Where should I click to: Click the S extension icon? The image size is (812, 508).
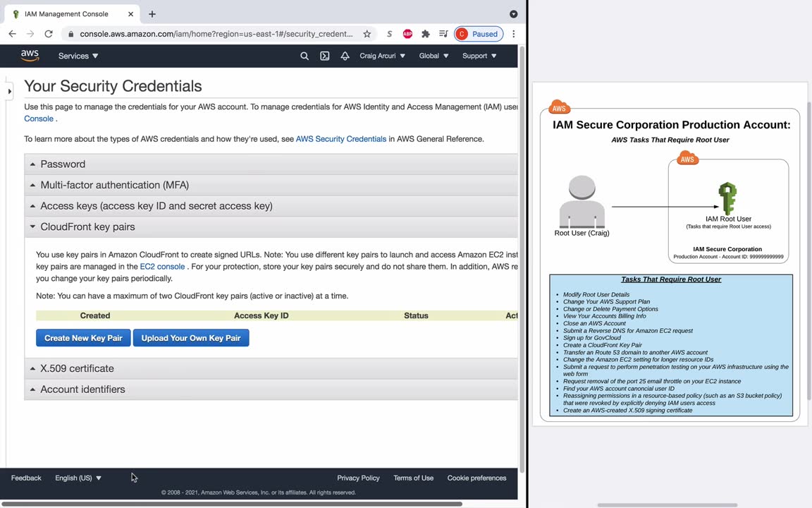point(389,34)
